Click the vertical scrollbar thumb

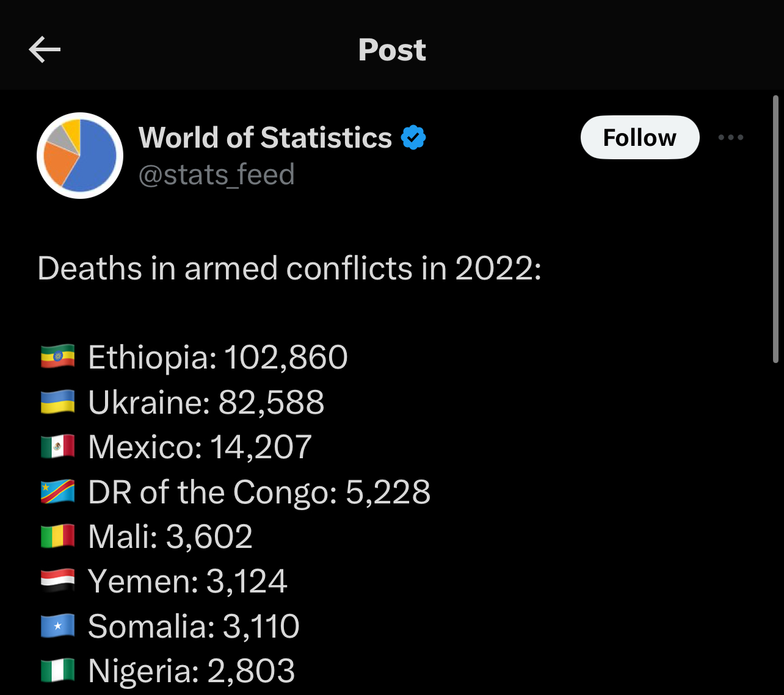(x=775, y=229)
